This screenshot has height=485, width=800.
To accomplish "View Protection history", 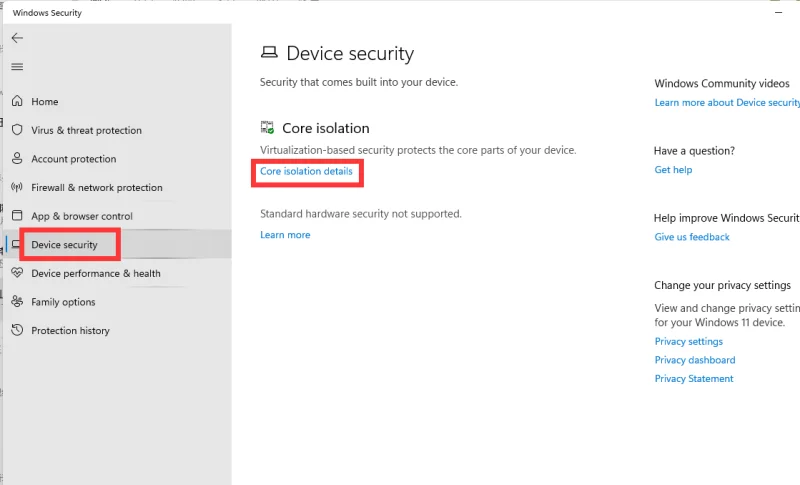I will pyautogui.click(x=70, y=330).
